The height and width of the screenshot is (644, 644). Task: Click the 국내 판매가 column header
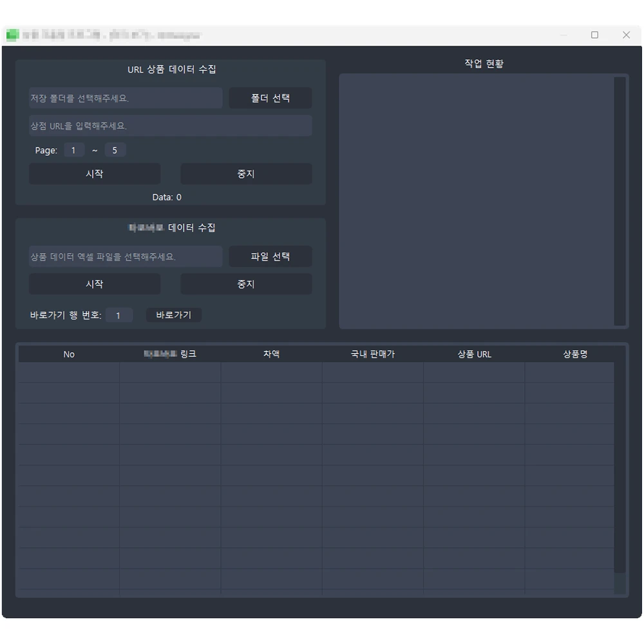pos(373,354)
